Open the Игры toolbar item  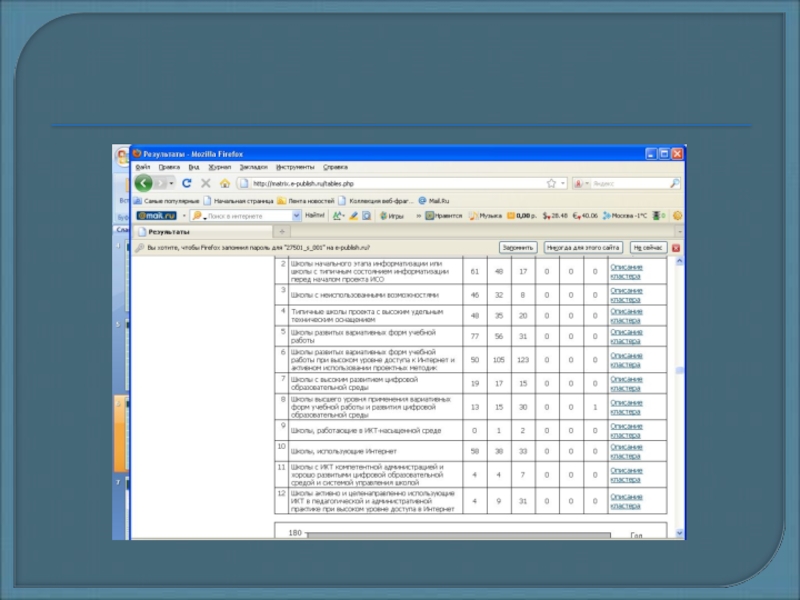pyautogui.click(x=392, y=216)
